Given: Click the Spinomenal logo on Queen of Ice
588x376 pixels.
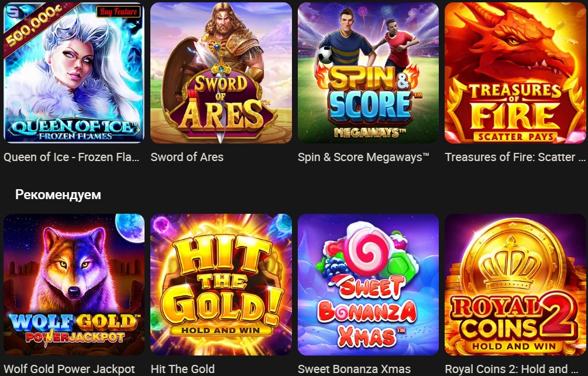Looking at the screenshot, I should tap(11, 11).
